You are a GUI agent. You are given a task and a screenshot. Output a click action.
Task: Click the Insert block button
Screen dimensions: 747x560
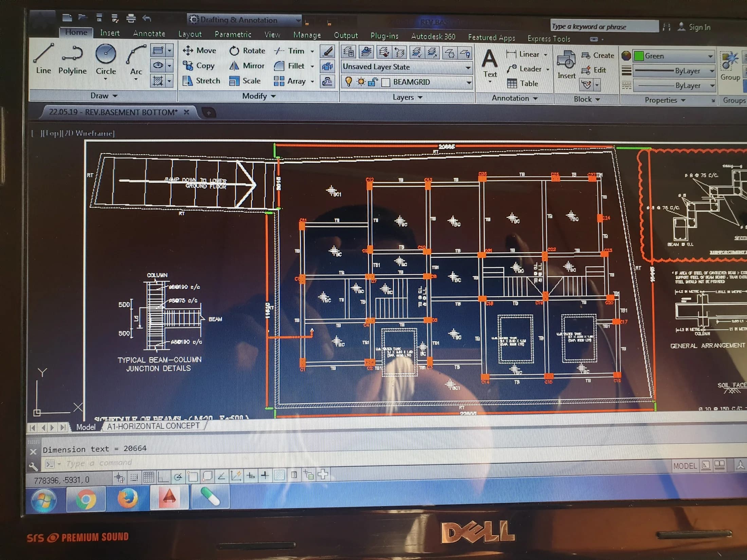(x=566, y=65)
